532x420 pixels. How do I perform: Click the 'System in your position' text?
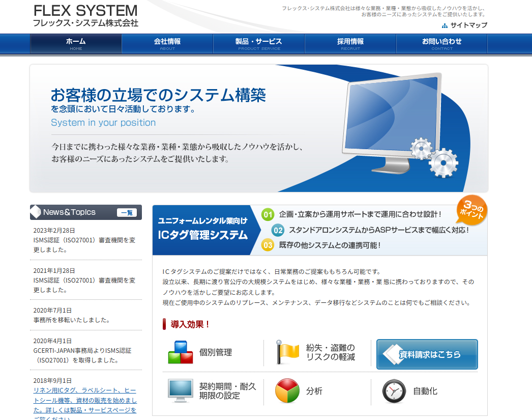click(103, 123)
